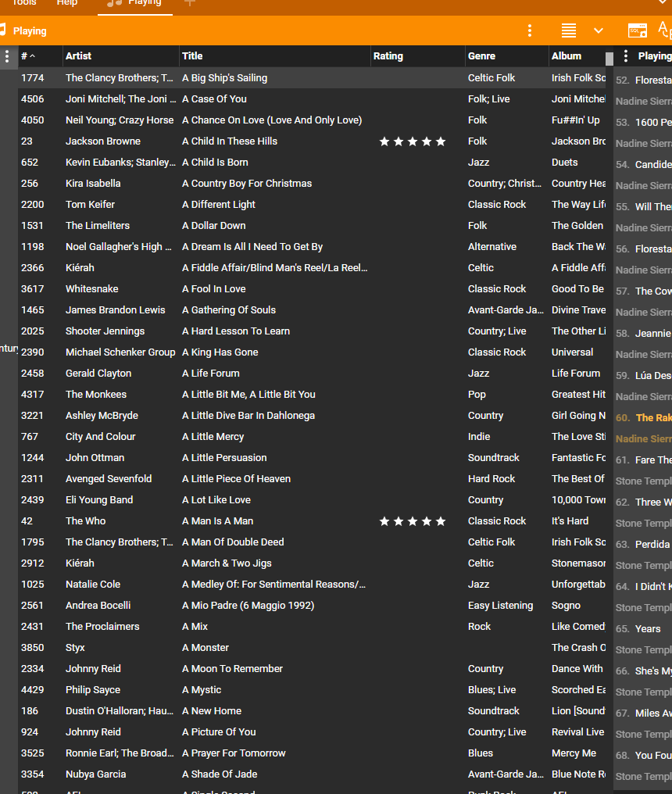Sort the track list by Artist column
672x794 pixels.
tap(78, 56)
